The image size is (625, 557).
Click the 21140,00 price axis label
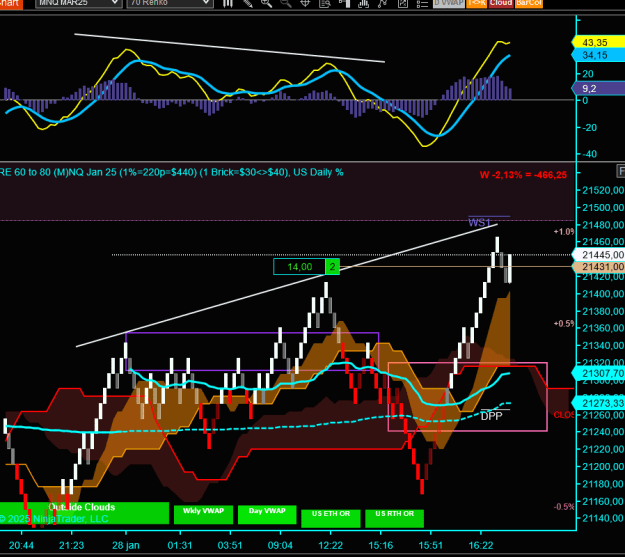coord(603,518)
